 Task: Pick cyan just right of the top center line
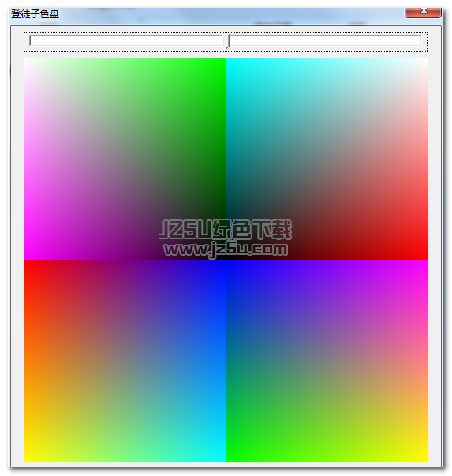pyautogui.click(x=229, y=61)
